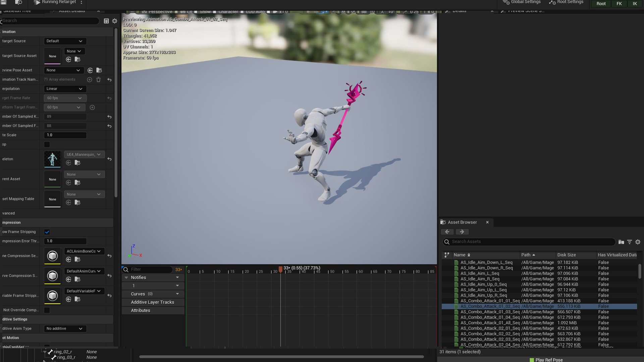Toggle the Allow Frame Stripping checkbox
This screenshot has width=644, height=362.
point(47,232)
